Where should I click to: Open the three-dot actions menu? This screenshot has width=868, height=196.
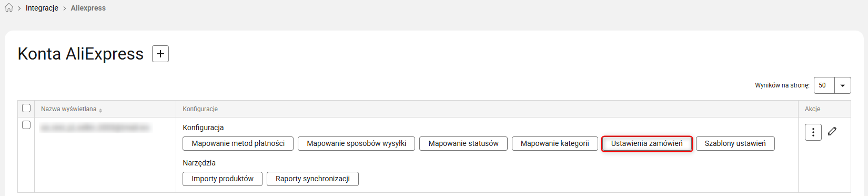coord(813,132)
